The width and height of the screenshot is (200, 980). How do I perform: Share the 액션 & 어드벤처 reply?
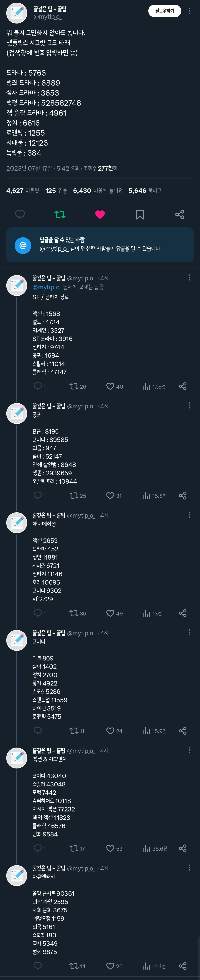tap(183, 848)
